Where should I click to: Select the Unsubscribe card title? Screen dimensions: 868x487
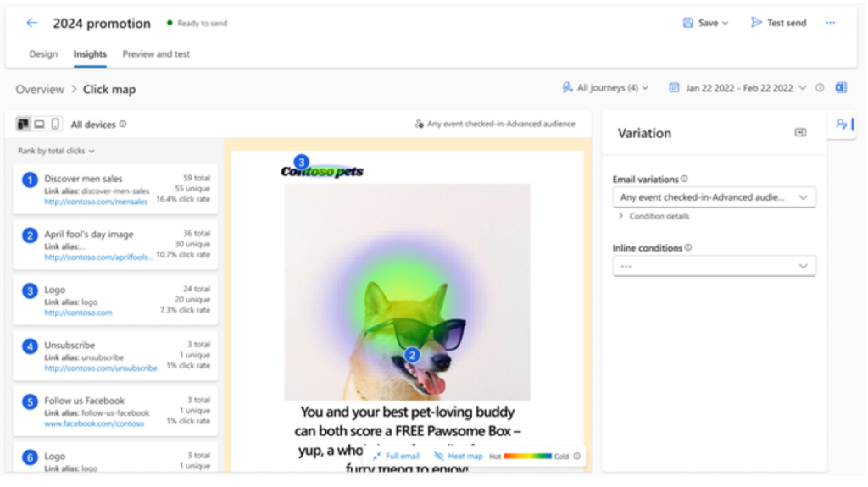click(x=70, y=345)
